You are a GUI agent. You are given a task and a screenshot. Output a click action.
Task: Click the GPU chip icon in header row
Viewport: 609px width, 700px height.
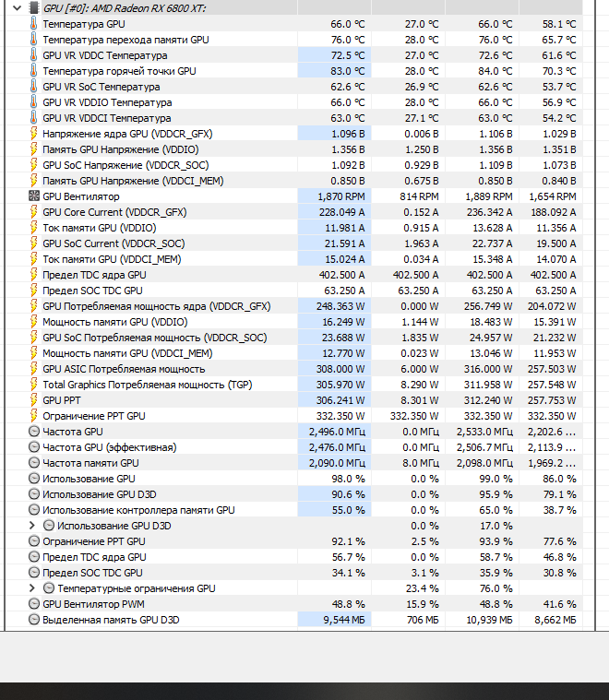tap(33, 8)
